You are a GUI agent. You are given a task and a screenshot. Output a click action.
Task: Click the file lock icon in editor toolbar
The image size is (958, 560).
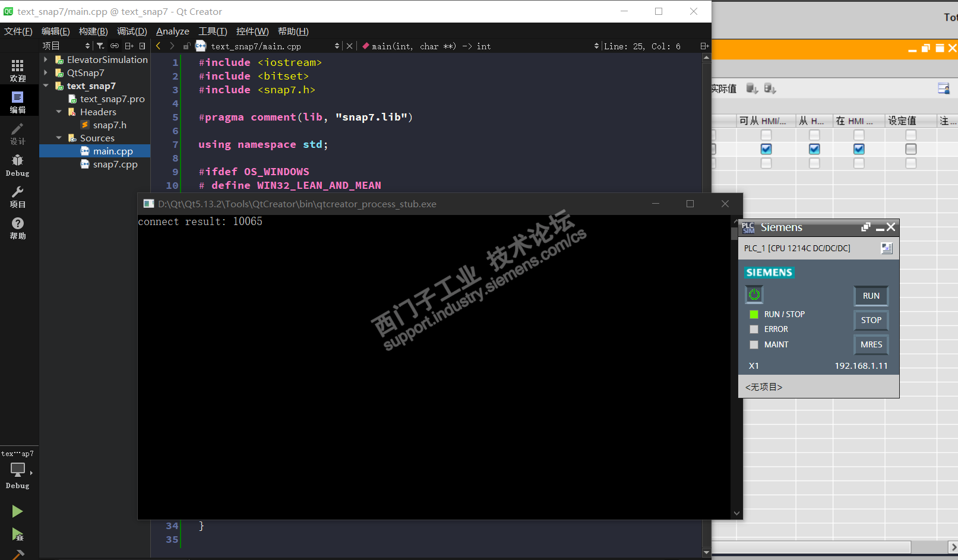[186, 46]
